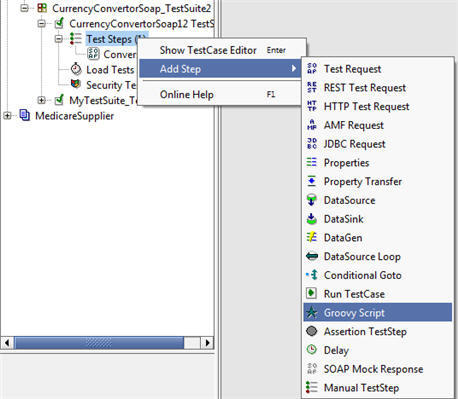Add an Assertion TestStep
The height and width of the screenshot is (399, 458).
coord(378,331)
